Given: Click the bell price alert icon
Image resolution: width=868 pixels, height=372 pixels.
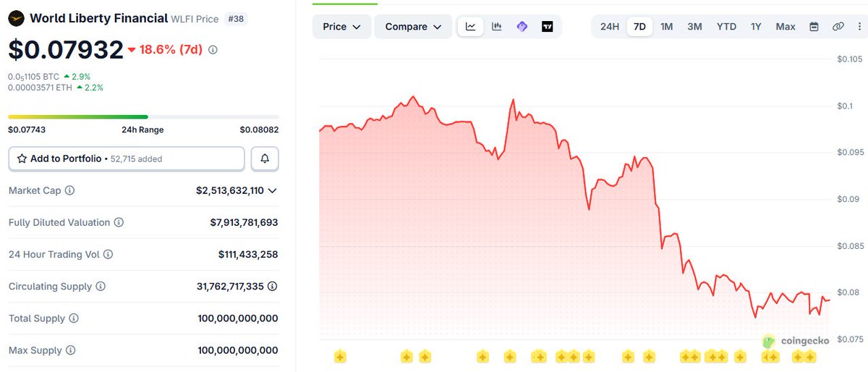Looking at the screenshot, I should coord(265,158).
